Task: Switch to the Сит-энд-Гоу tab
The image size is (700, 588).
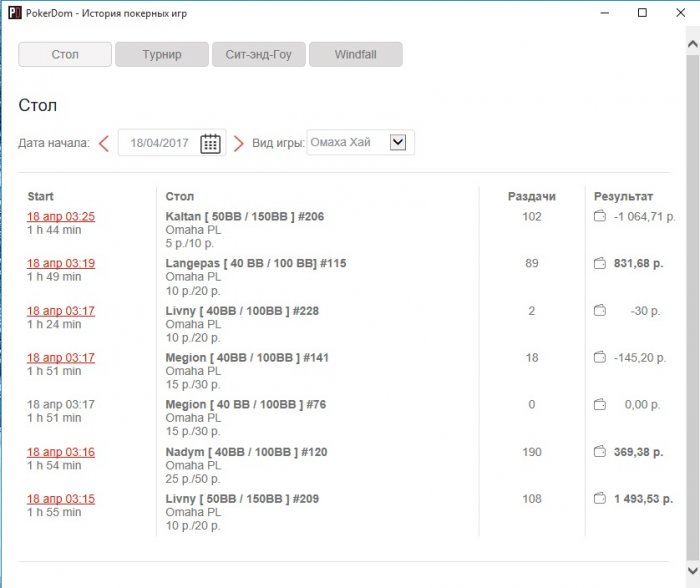Action: pyautogui.click(x=258, y=55)
